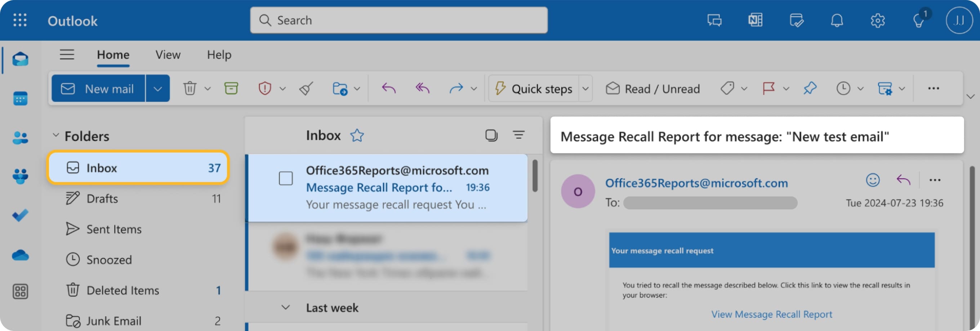This screenshot has height=331, width=980.
Task: Expand the New mail split-button dropdown
Action: coord(157,88)
